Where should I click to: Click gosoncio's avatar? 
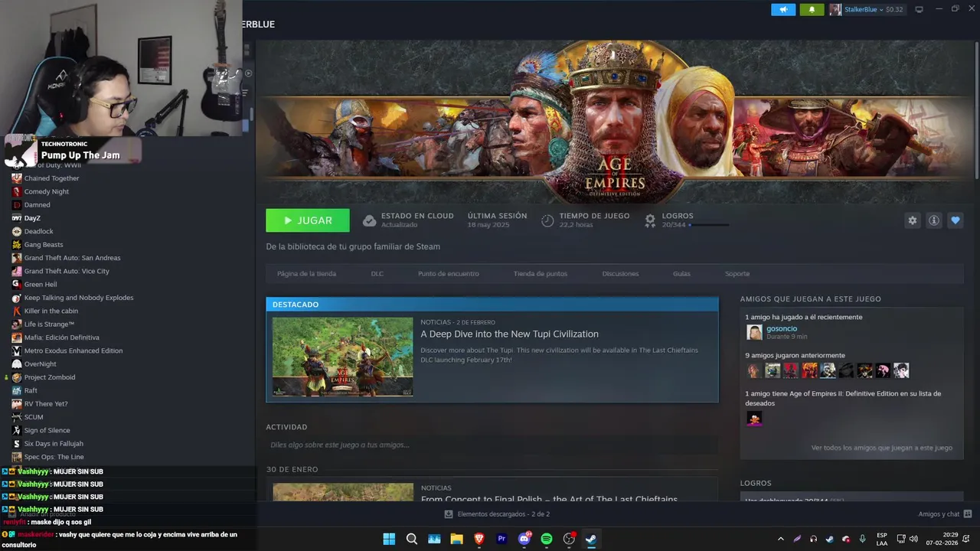point(754,332)
